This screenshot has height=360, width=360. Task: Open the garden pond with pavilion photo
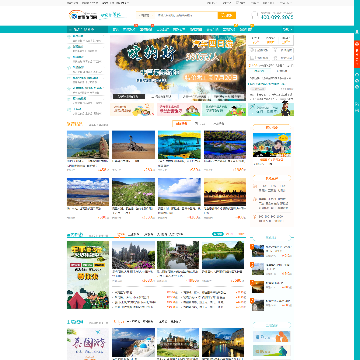tap(178, 255)
